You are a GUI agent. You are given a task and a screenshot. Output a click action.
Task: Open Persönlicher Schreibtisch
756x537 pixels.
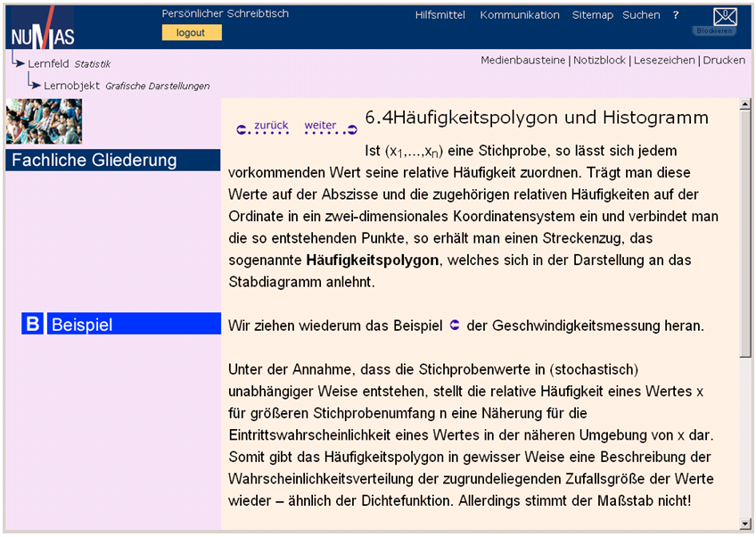(x=226, y=13)
